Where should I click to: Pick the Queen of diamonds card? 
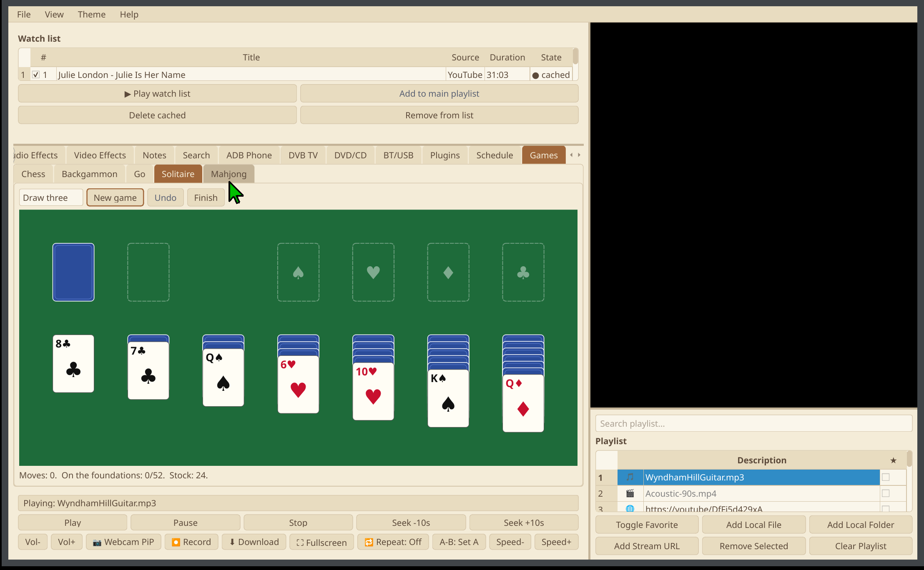click(523, 403)
